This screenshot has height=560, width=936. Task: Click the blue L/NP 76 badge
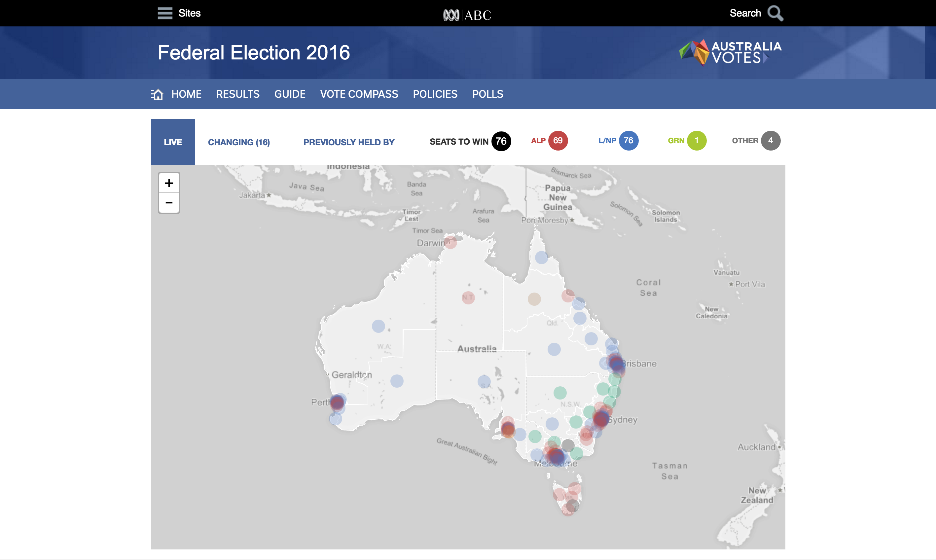tap(629, 140)
